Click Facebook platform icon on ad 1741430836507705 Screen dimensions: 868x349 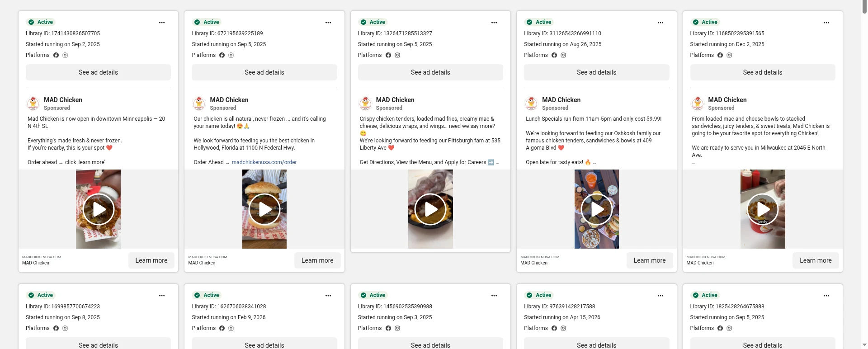click(x=56, y=55)
